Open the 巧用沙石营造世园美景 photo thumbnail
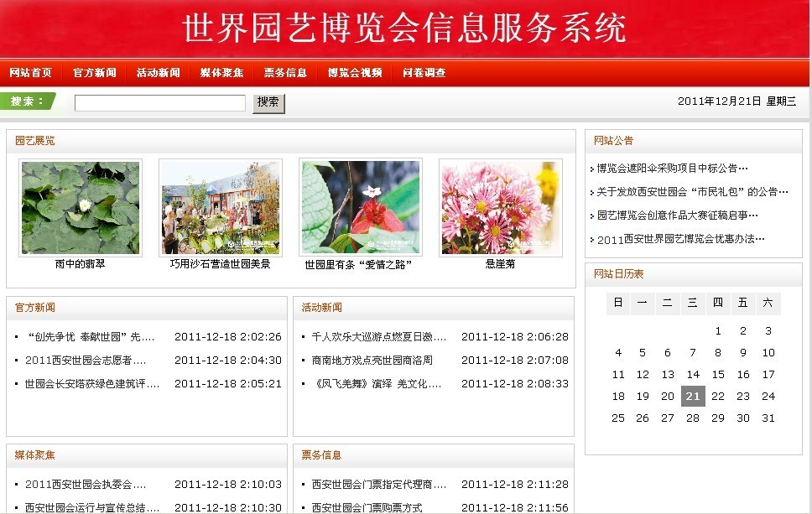812x514 pixels. (x=221, y=208)
